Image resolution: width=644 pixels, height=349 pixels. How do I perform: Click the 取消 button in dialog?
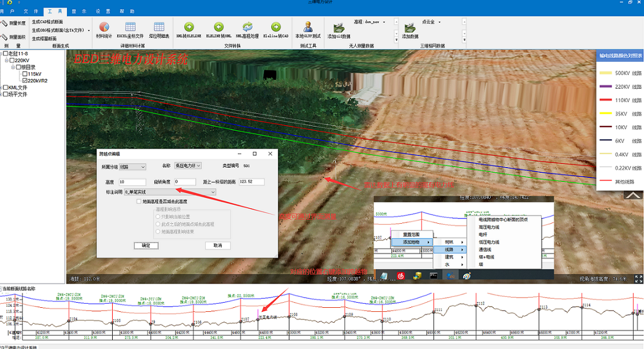click(217, 245)
